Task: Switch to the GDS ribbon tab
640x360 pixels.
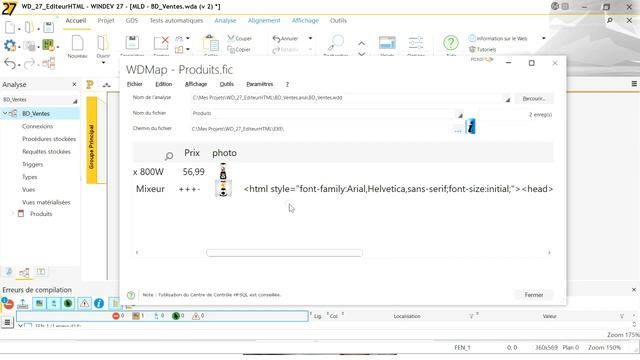Action: tap(131, 20)
